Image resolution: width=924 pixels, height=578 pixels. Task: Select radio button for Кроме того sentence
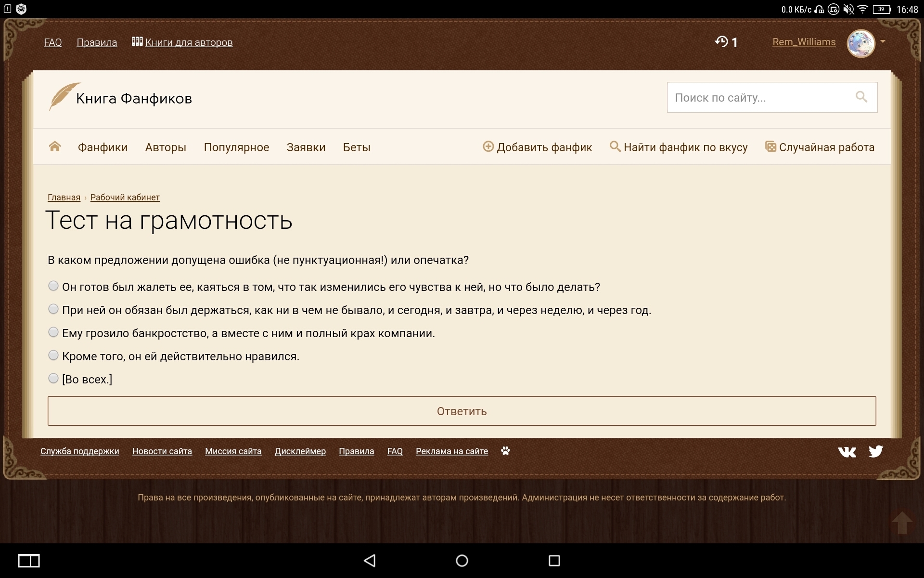click(x=52, y=355)
